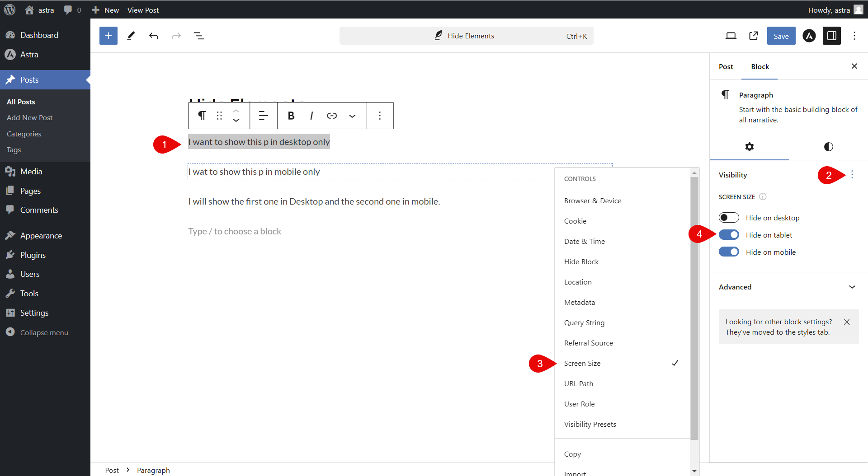
Task: Click the block inserter plus button
Action: pyautogui.click(x=108, y=36)
